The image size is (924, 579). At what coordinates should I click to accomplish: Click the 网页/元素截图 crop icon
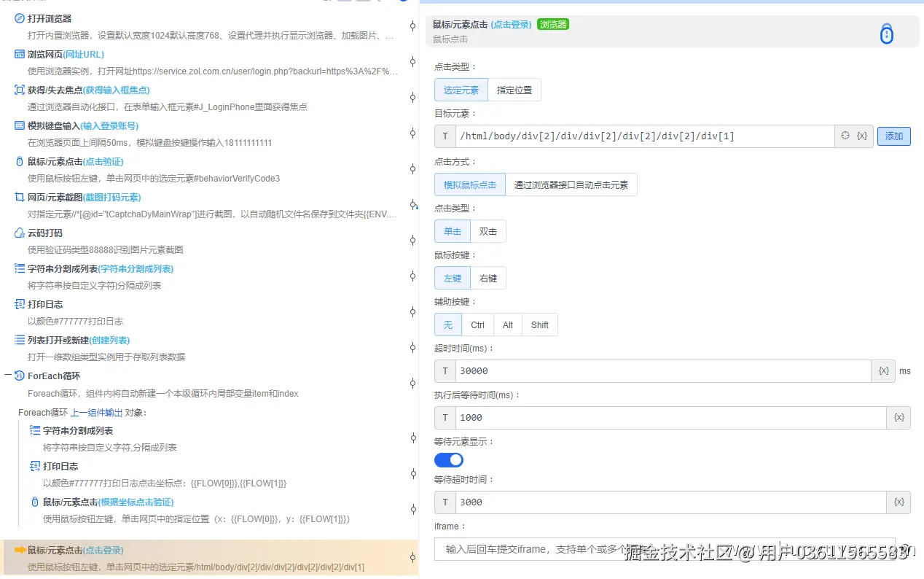tap(20, 197)
